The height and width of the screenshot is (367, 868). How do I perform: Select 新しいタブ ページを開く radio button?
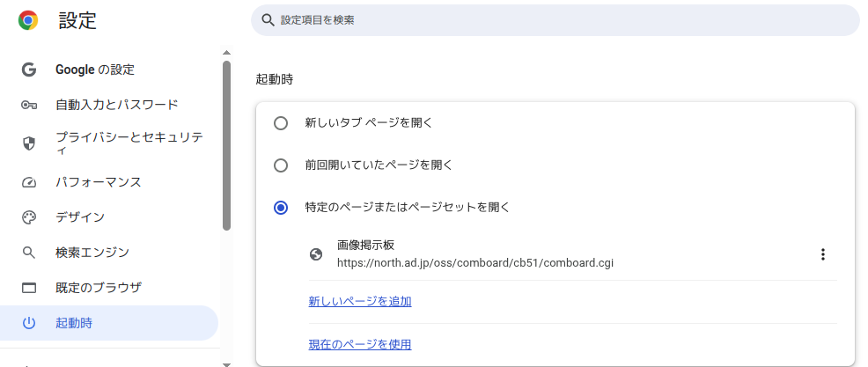[x=281, y=123]
